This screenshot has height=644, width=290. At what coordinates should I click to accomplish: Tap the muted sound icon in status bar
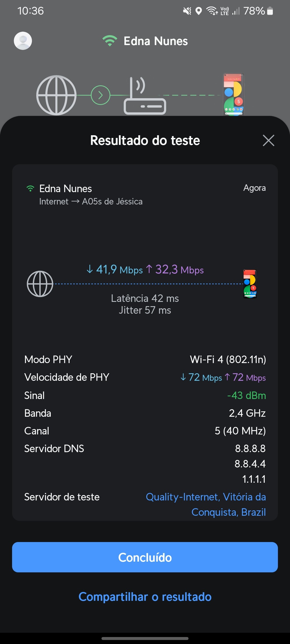[x=187, y=11]
